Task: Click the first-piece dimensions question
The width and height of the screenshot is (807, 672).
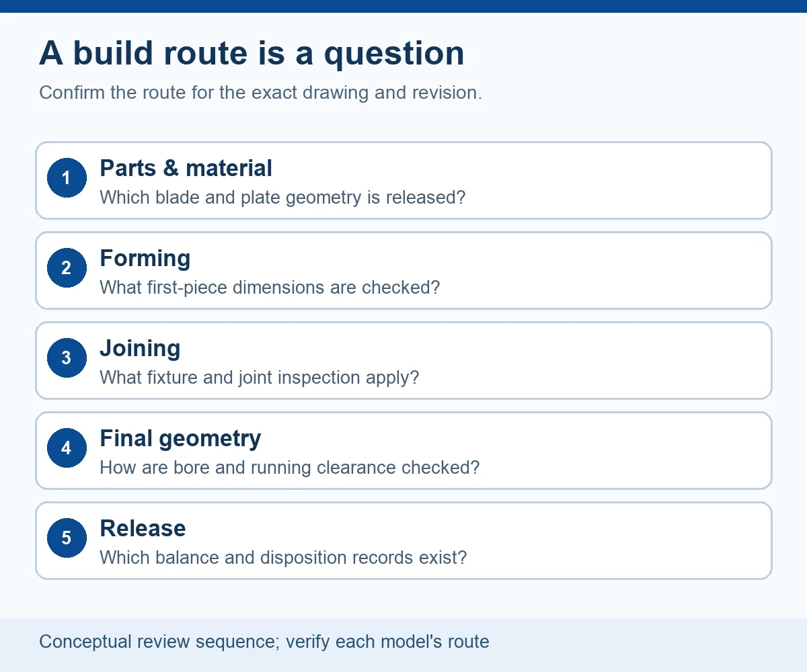Action: pyautogui.click(x=270, y=288)
